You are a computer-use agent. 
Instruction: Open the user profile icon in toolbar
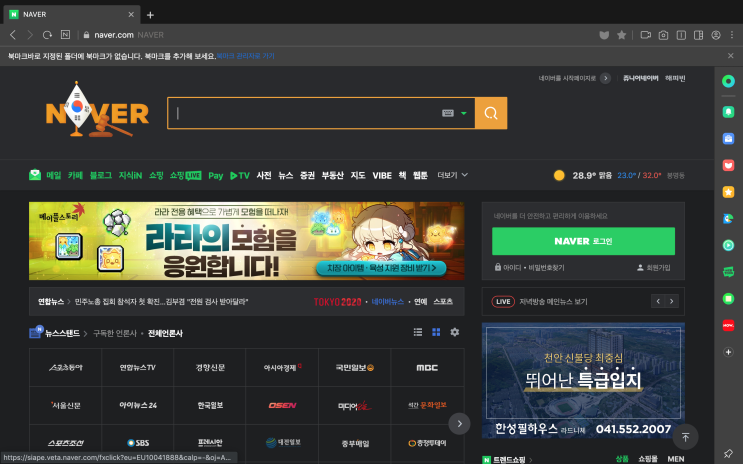[716, 35]
